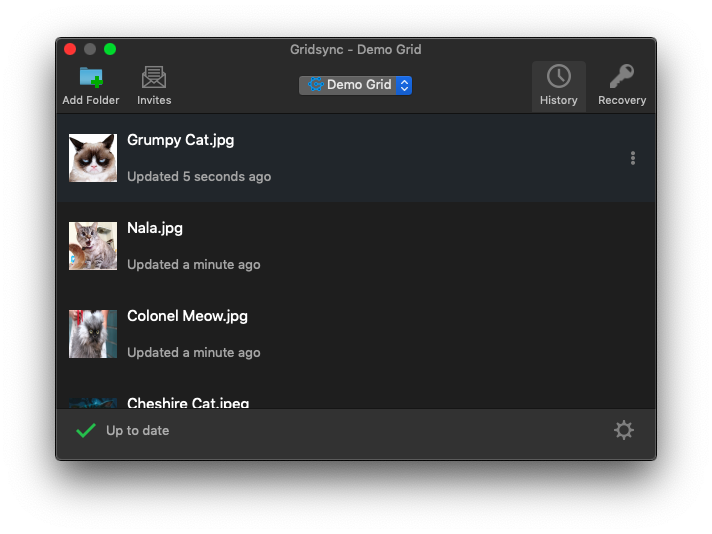
Task: Toggle the History clock button
Action: pos(559,86)
